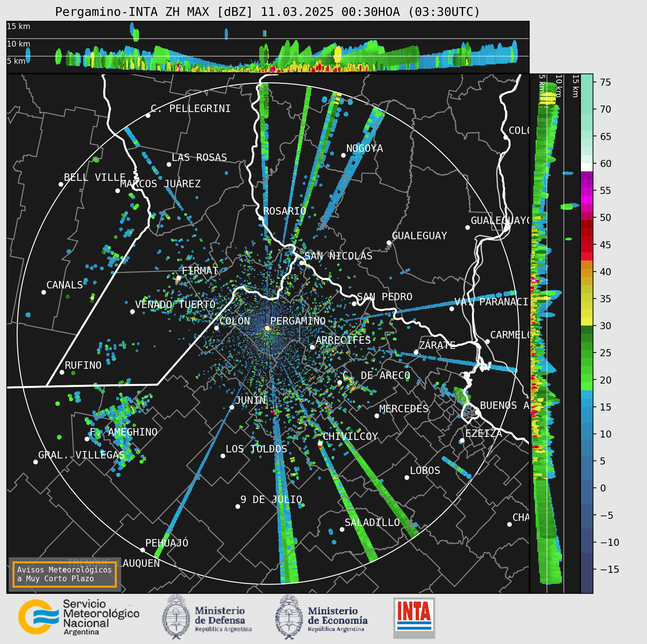This screenshot has height=644, width=647.
Task: Click the Firmat city dot
Action: tap(179, 278)
